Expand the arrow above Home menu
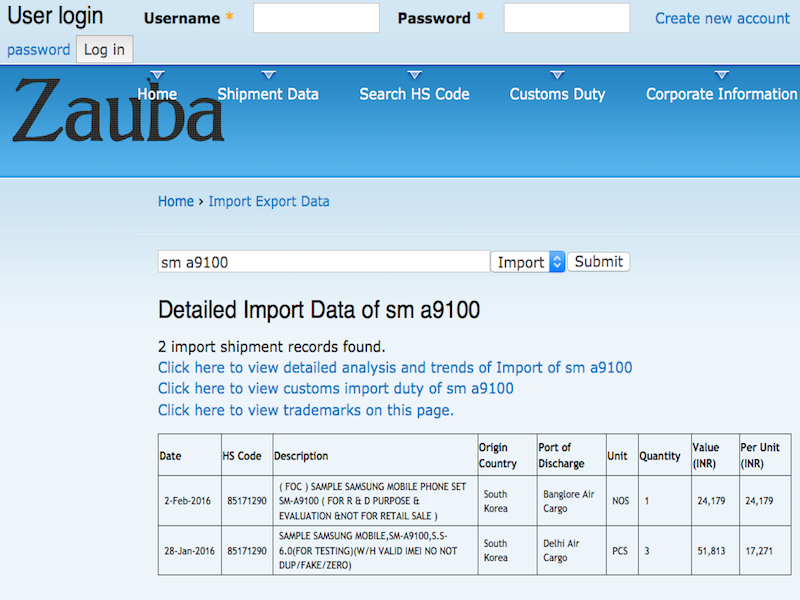Image resolution: width=800 pixels, height=600 pixels. (x=157, y=76)
